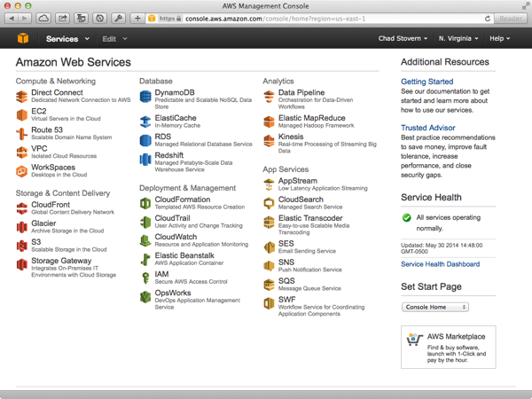532x399 pixels.
Task: Click the AWS cube home logo
Action: (23, 38)
